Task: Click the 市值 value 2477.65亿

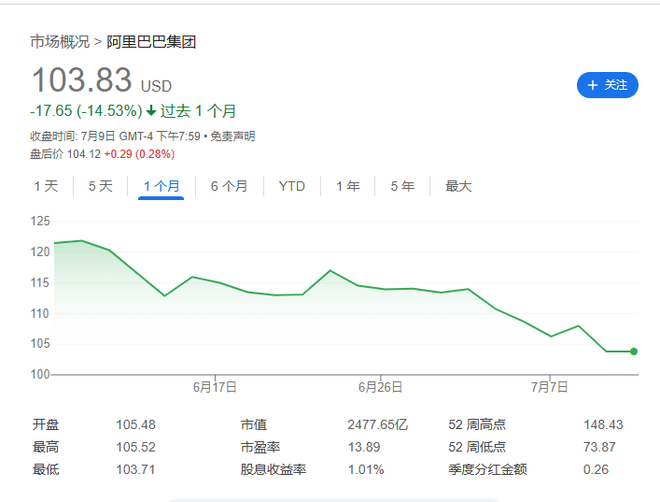Action: pos(377,425)
